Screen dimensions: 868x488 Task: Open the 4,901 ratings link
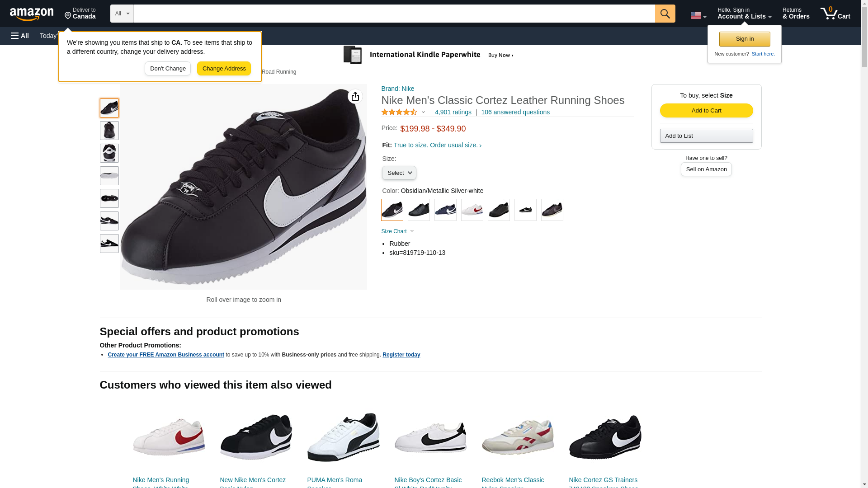click(x=453, y=112)
